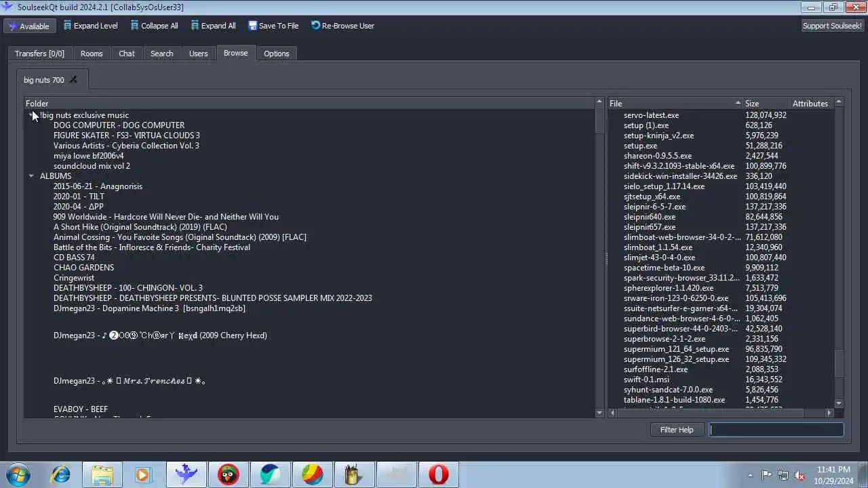Click Expand Level toolbar icon
This screenshot has width=868, height=488.
(x=67, y=26)
